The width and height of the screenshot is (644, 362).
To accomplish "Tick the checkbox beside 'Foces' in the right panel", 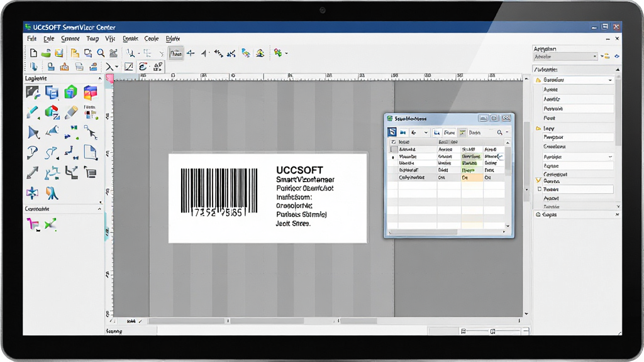I will point(539,189).
